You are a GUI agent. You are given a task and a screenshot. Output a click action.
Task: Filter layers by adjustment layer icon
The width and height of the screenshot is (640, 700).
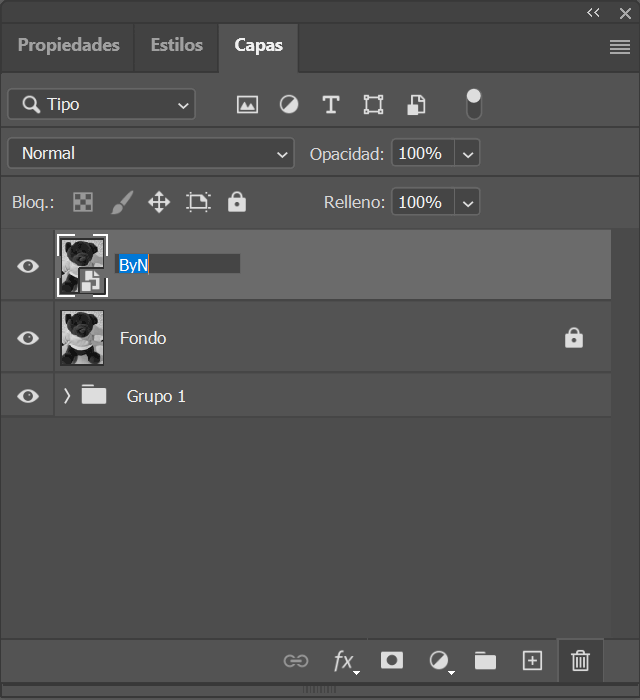pos(289,105)
